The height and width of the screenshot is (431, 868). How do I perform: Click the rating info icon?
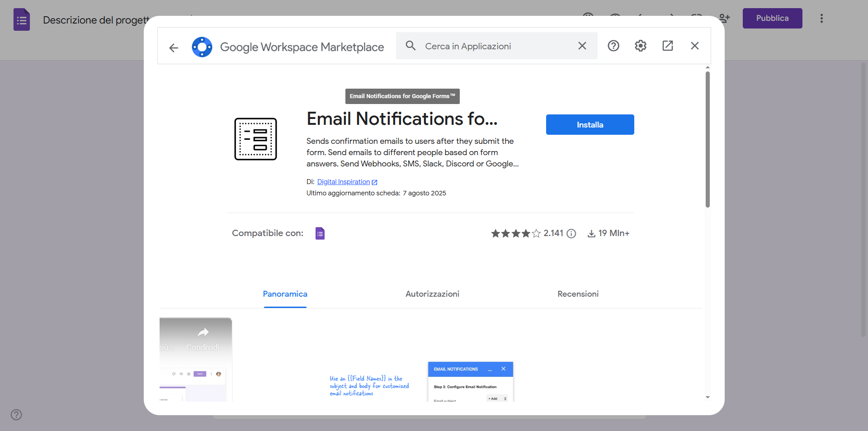click(x=571, y=233)
